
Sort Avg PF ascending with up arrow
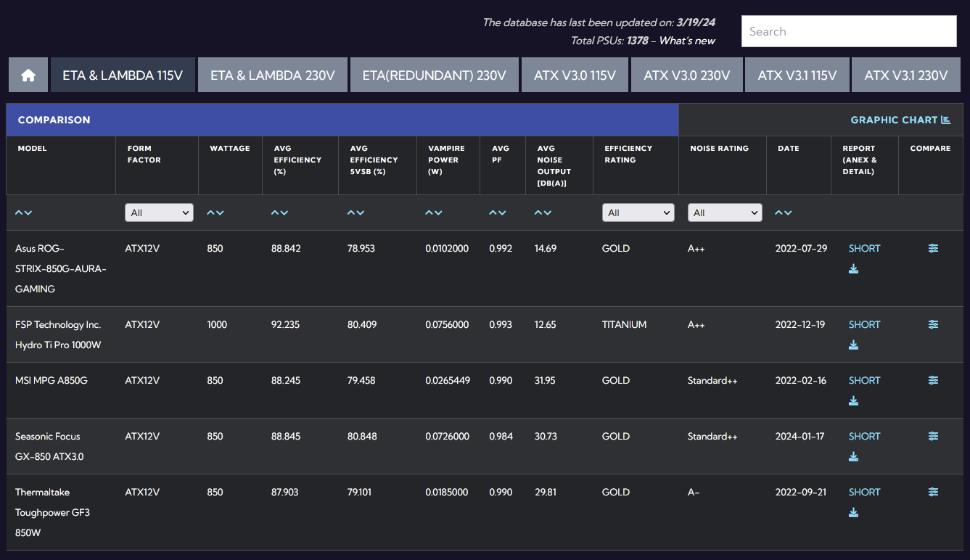493,213
